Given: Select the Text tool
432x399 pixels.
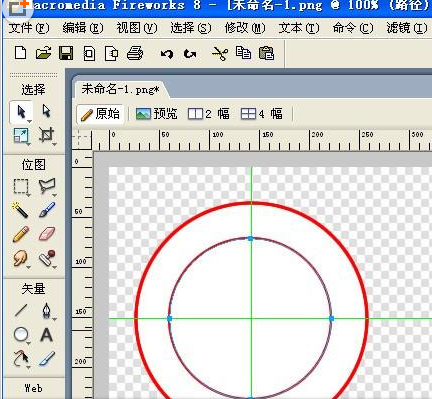Looking at the screenshot, I should (x=47, y=335).
